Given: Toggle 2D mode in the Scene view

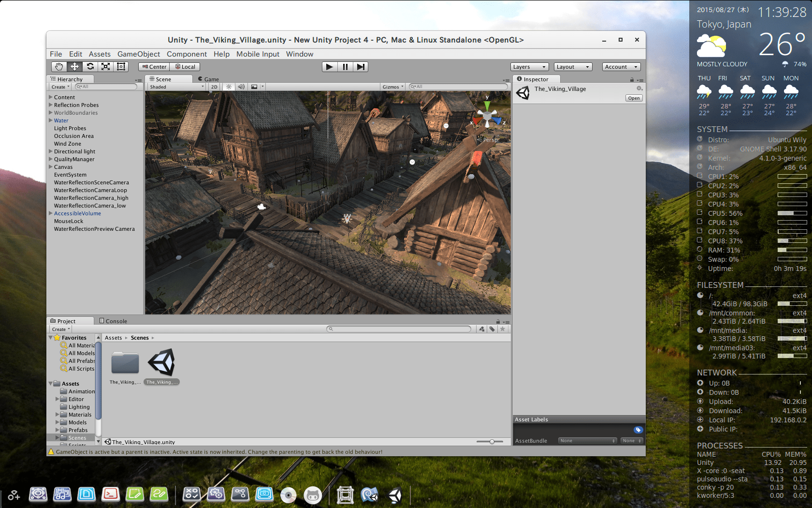Looking at the screenshot, I should pos(214,87).
